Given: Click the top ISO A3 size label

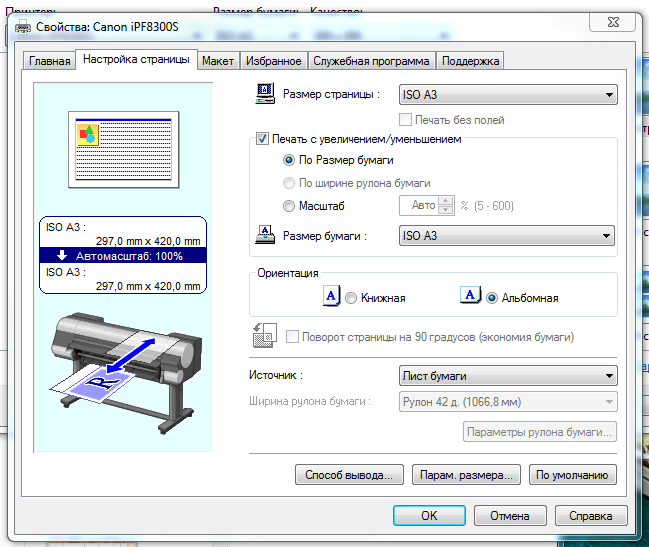Looking at the screenshot, I should [x=66, y=227].
